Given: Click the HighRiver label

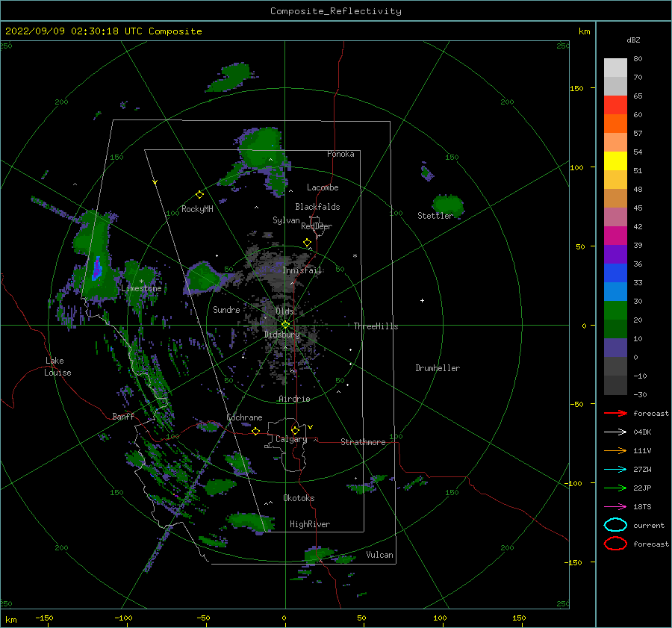Looking at the screenshot, I should [x=310, y=524].
